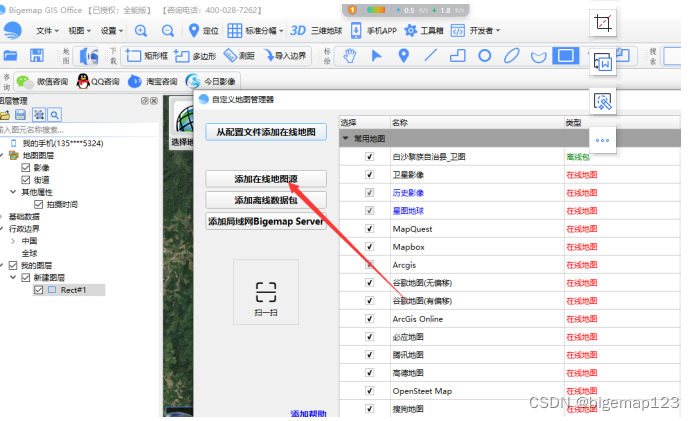Open the 开发者 dropdown
694x421 pixels.
[x=475, y=31]
